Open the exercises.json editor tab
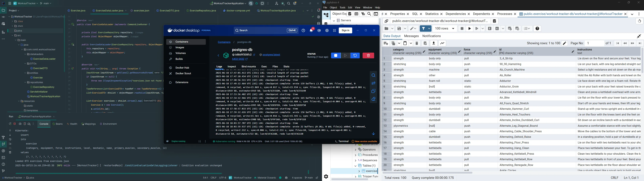The height and width of the screenshot is (181, 644). [x=140, y=11]
